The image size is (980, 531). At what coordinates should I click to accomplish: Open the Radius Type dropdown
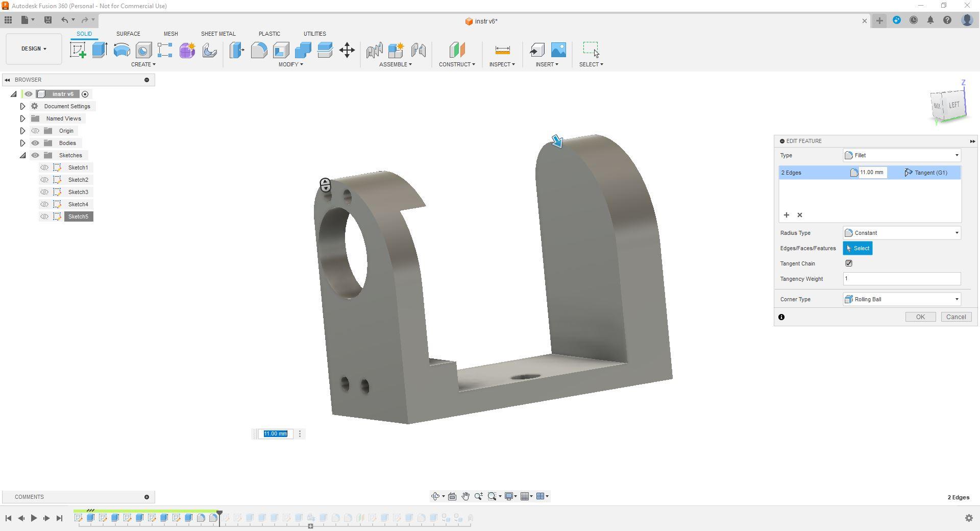[902, 233]
